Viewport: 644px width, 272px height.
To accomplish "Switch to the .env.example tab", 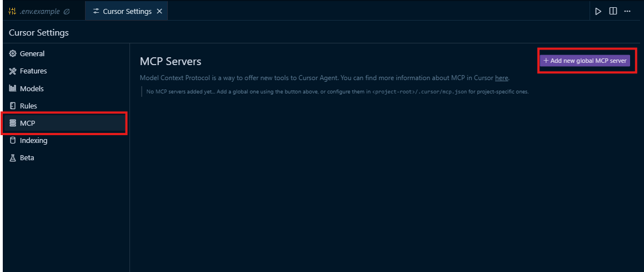I will pos(43,12).
